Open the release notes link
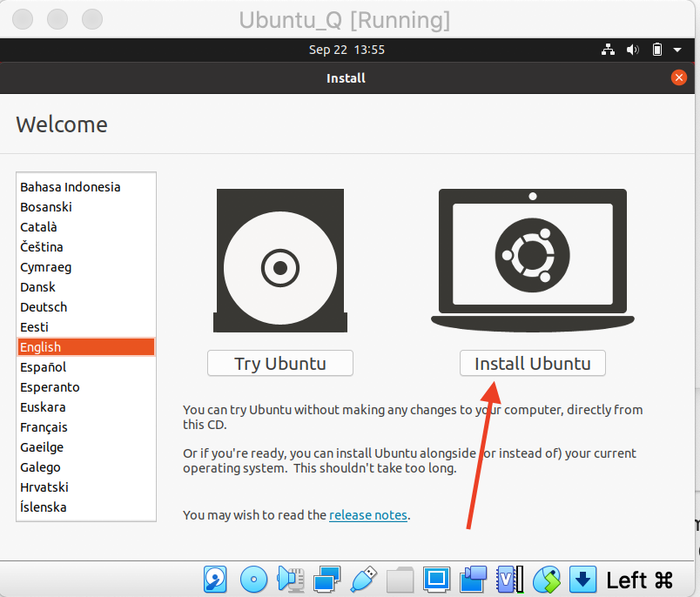This screenshot has width=700, height=597. click(x=368, y=515)
